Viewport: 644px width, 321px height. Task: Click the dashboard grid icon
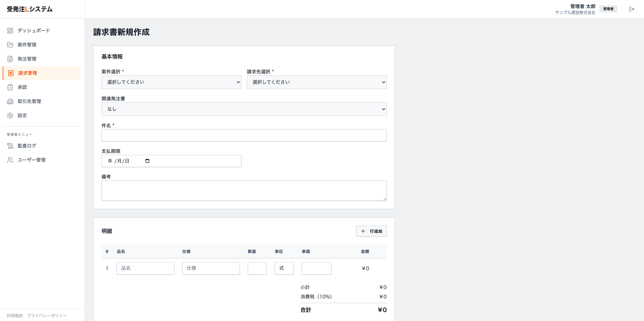click(x=10, y=31)
